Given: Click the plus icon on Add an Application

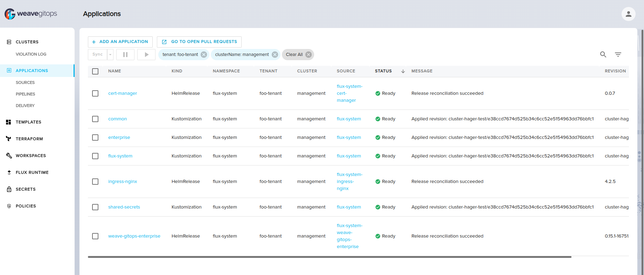Looking at the screenshot, I should coord(94,42).
